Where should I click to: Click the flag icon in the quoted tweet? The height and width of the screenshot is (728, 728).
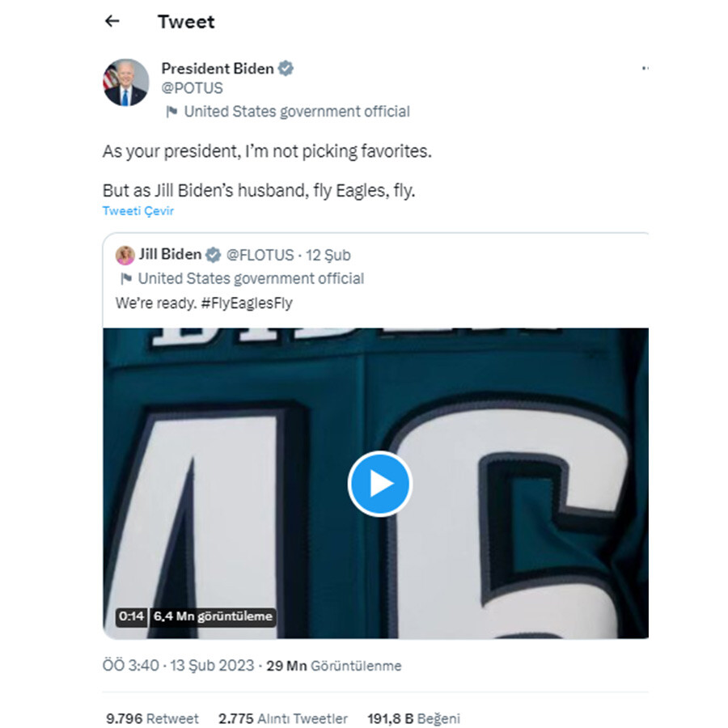point(126,279)
